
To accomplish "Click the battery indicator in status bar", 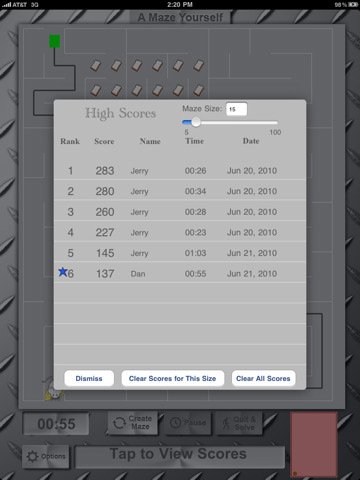I will coord(353,5).
